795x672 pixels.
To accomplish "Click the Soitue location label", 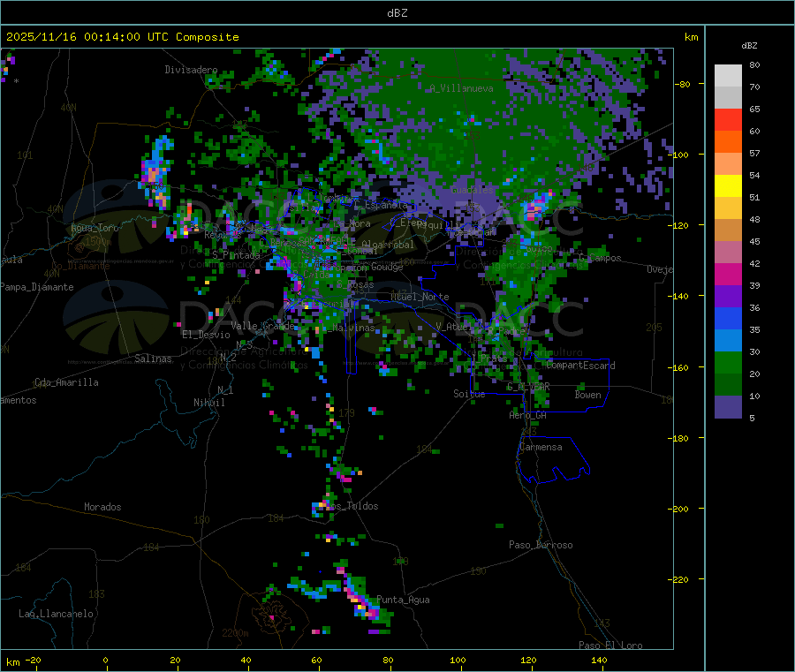I will (469, 394).
